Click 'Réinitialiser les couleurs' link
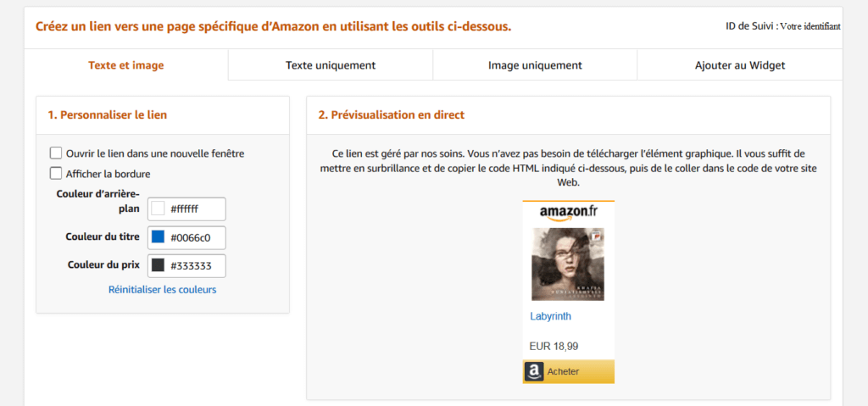 click(162, 290)
